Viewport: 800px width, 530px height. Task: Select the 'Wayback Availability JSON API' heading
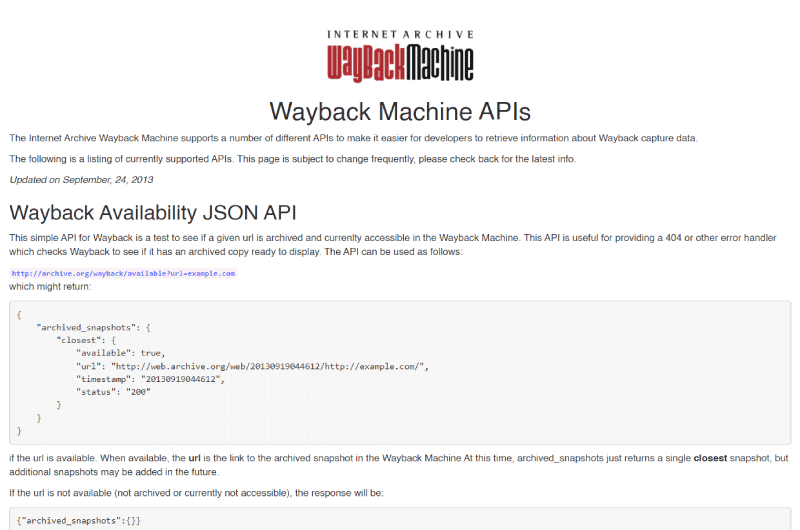tap(153, 213)
